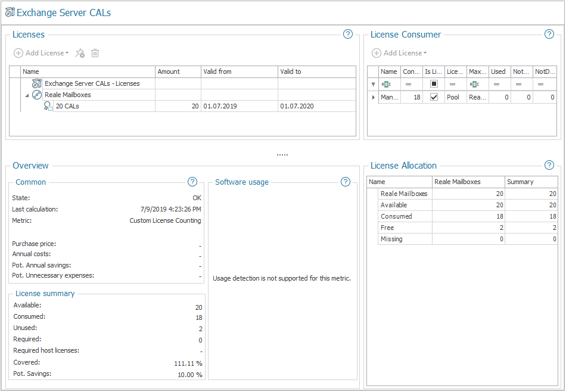Screen dimensions: 566x392
Task: Select the Consumed row in License Allocation
Action: pos(468,216)
